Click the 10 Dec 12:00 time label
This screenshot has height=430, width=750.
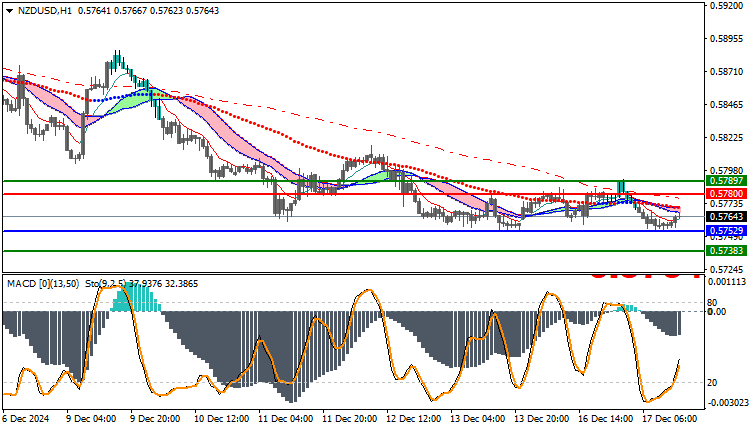pos(221,419)
